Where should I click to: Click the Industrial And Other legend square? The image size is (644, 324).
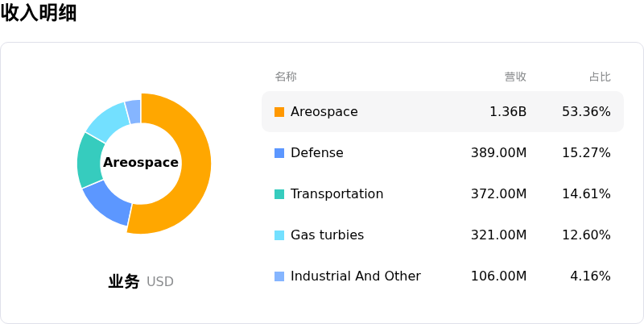[279, 276]
